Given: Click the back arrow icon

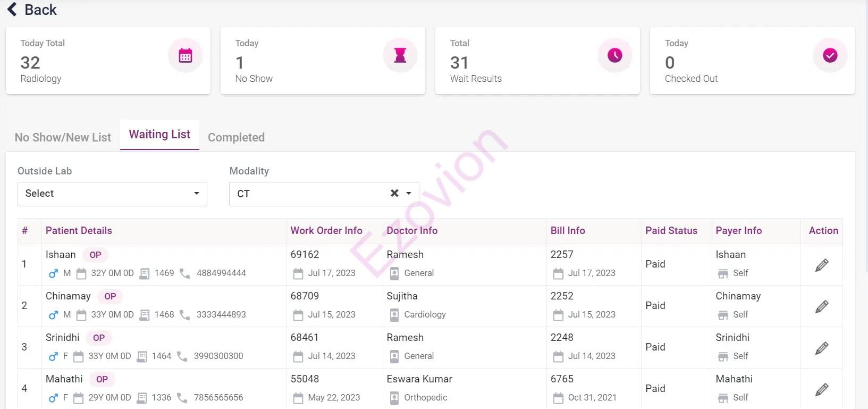Looking at the screenshot, I should [12, 10].
